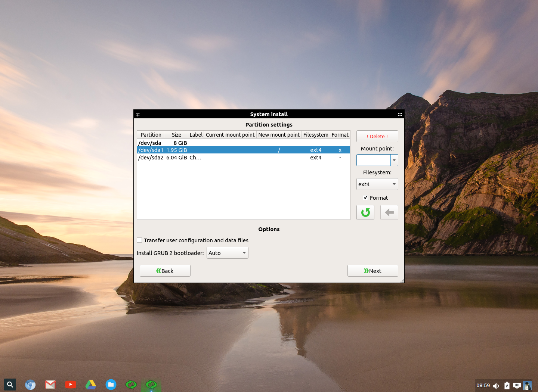
Task: Click the network icon in system tray
Action: pyautogui.click(x=517, y=386)
